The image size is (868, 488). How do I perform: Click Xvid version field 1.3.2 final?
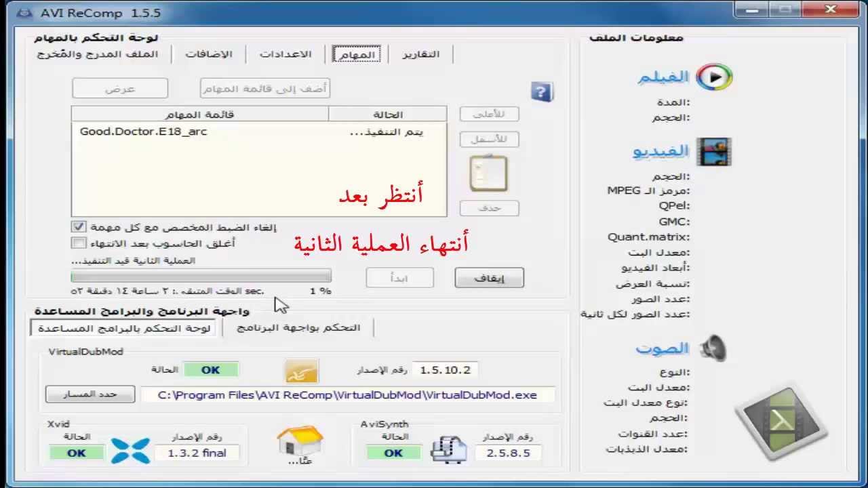click(197, 453)
